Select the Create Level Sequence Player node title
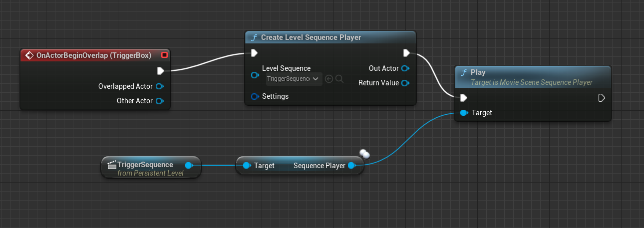Screen dimensions: 644x228 [311, 37]
